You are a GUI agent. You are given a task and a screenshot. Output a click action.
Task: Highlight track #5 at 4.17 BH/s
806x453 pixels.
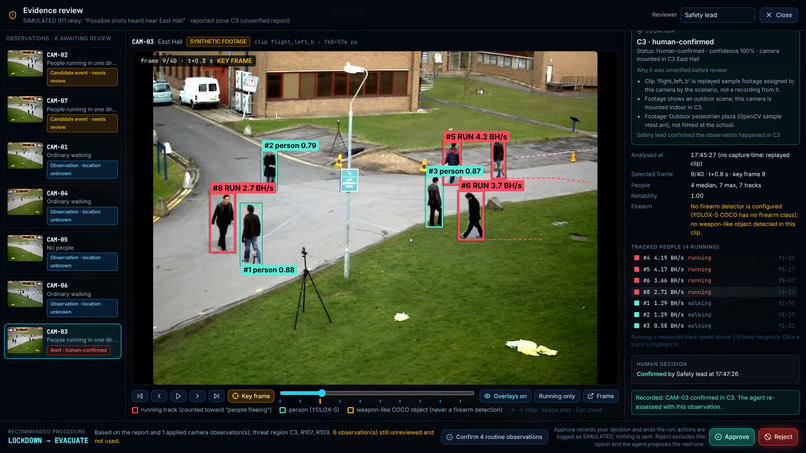click(715, 269)
